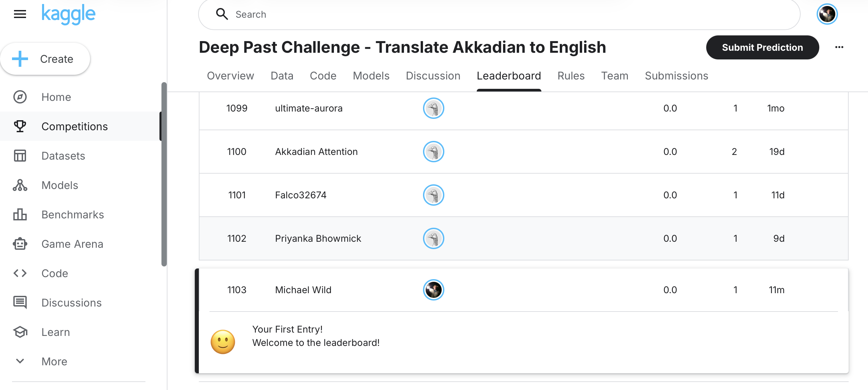
Task: Select the Competitions trophy icon
Action: [x=20, y=127]
